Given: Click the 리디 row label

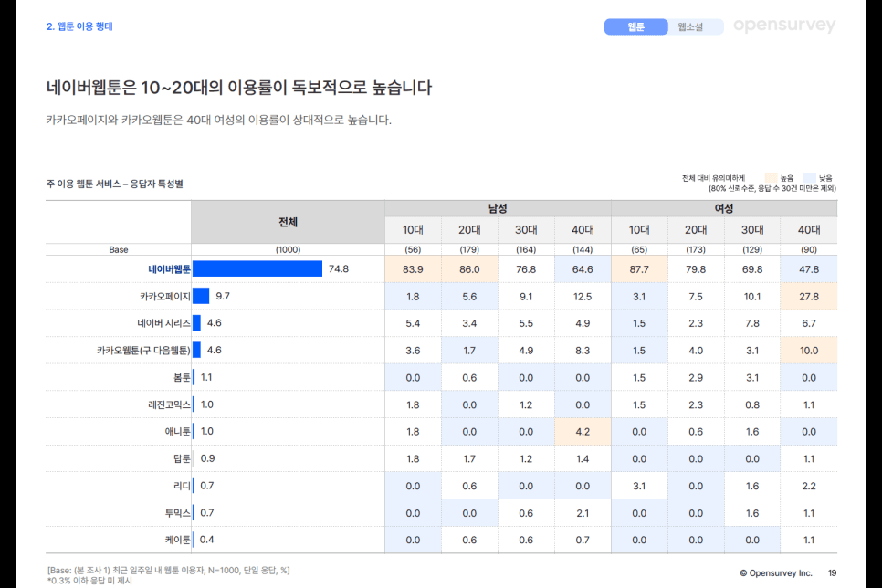Looking at the screenshot, I should click(182, 486).
